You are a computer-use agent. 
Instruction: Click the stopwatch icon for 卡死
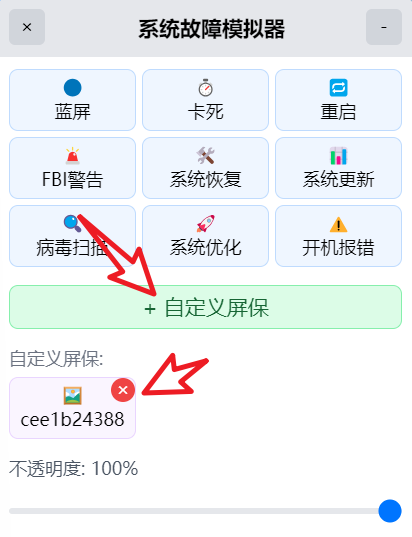point(205,87)
